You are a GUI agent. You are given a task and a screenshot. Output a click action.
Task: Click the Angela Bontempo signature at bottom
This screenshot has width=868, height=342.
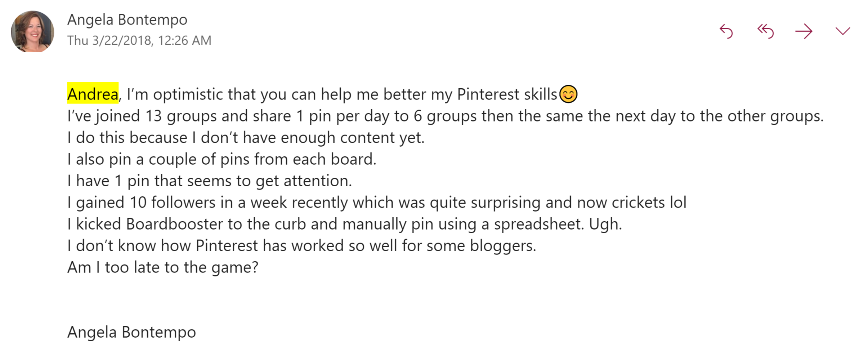(x=131, y=332)
